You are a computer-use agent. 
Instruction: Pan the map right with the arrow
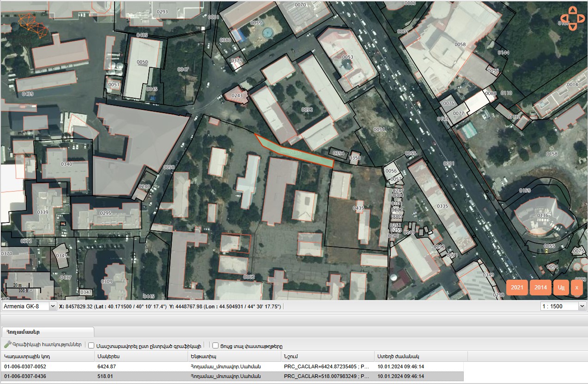(581, 19)
